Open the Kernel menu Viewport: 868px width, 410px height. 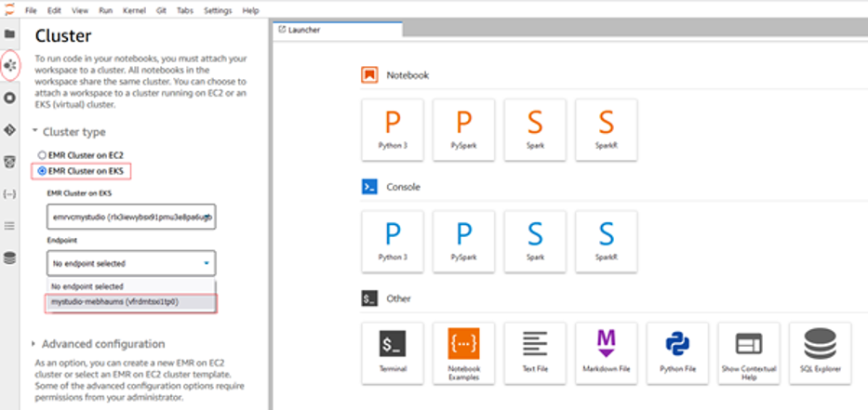point(135,10)
